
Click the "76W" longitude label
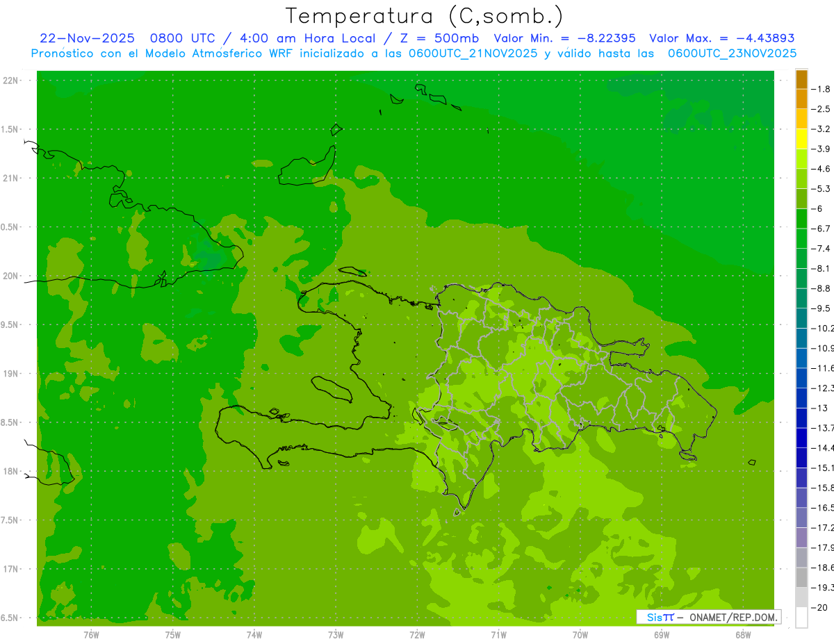pos(91,634)
